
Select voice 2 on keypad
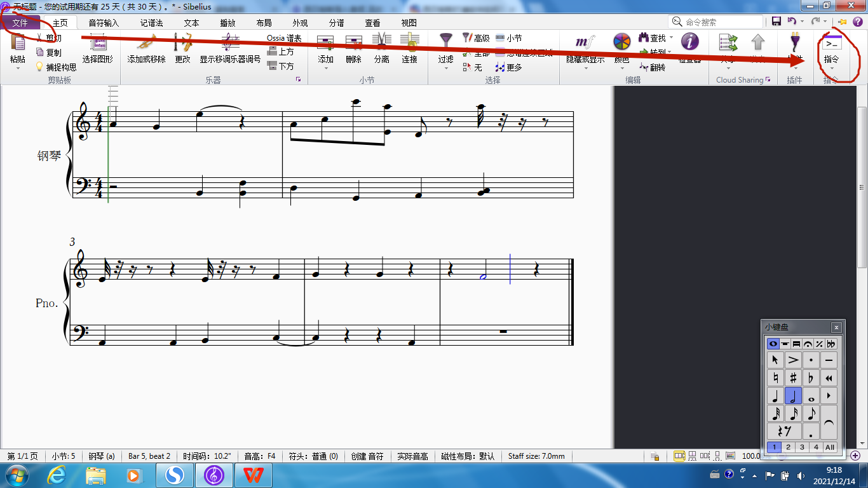[x=788, y=447]
